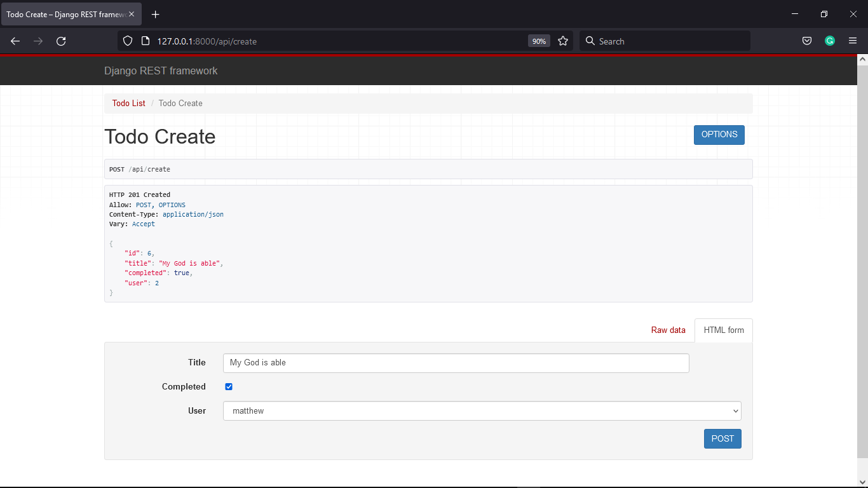
Task: Click the Django REST framework brand link
Action: (161, 71)
